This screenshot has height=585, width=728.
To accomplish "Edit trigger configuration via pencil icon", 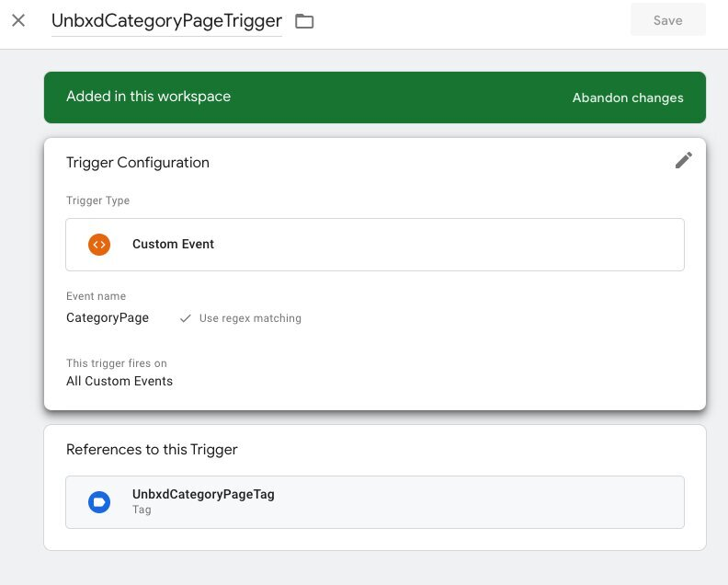I will pyautogui.click(x=684, y=160).
